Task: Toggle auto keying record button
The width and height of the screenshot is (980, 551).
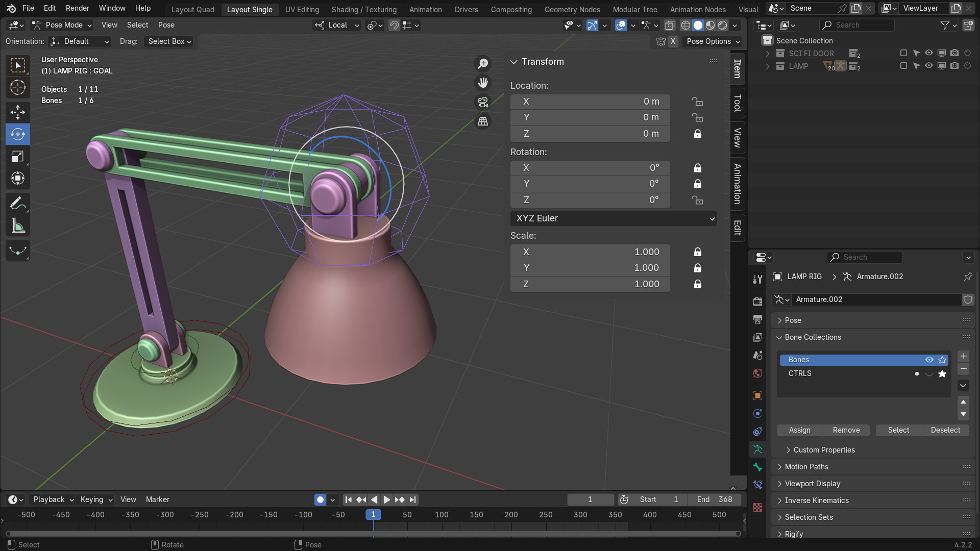Action: (x=320, y=499)
